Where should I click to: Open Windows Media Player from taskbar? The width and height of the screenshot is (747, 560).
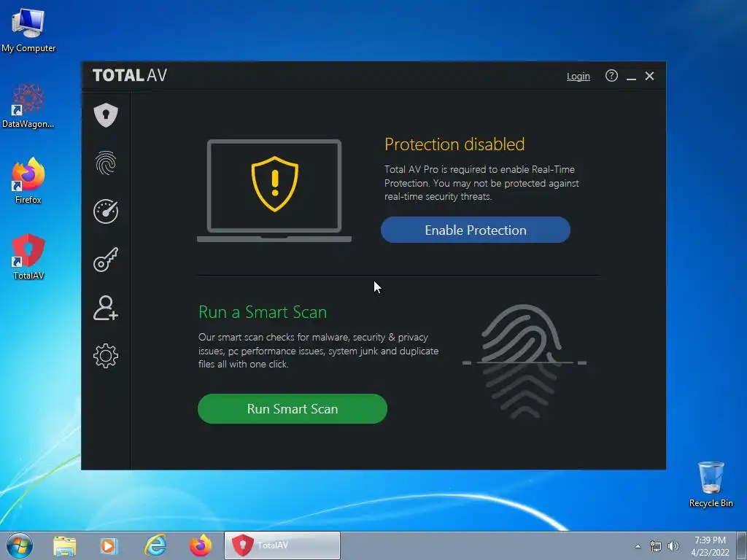pyautogui.click(x=109, y=545)
